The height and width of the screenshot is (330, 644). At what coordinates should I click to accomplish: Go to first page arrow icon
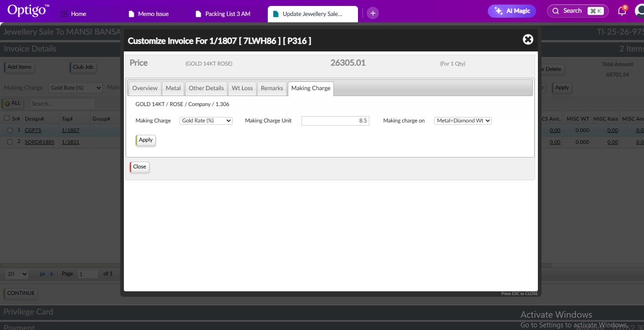[42, 274]
